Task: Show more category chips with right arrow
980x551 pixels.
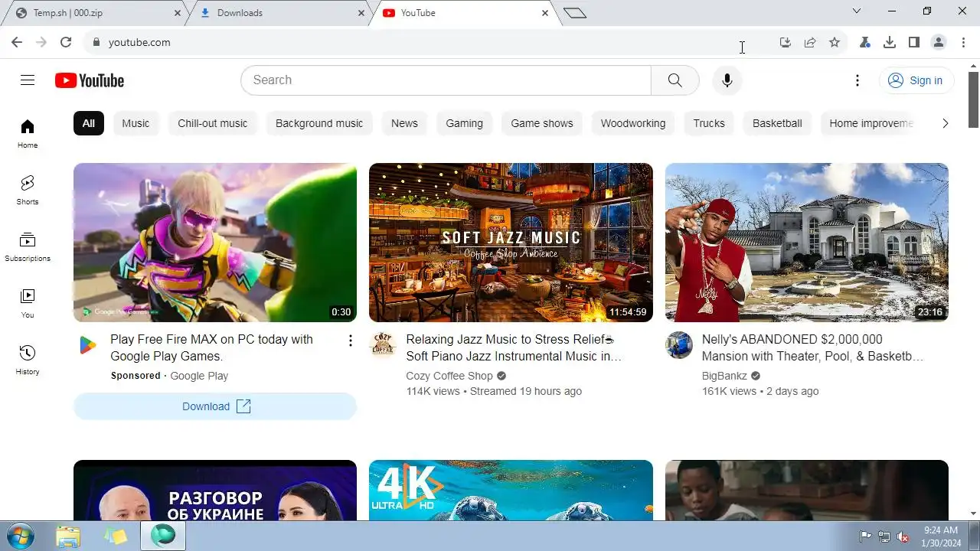Action: (x=945, y=123)
